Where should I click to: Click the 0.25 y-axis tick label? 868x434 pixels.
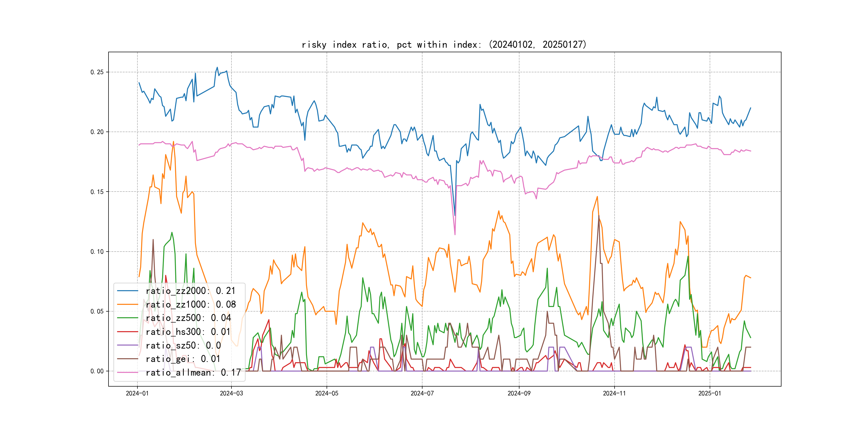(x=97, y=72)
